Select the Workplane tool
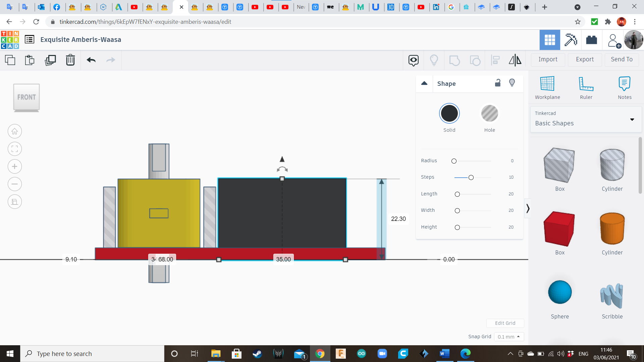 (547, 87)
